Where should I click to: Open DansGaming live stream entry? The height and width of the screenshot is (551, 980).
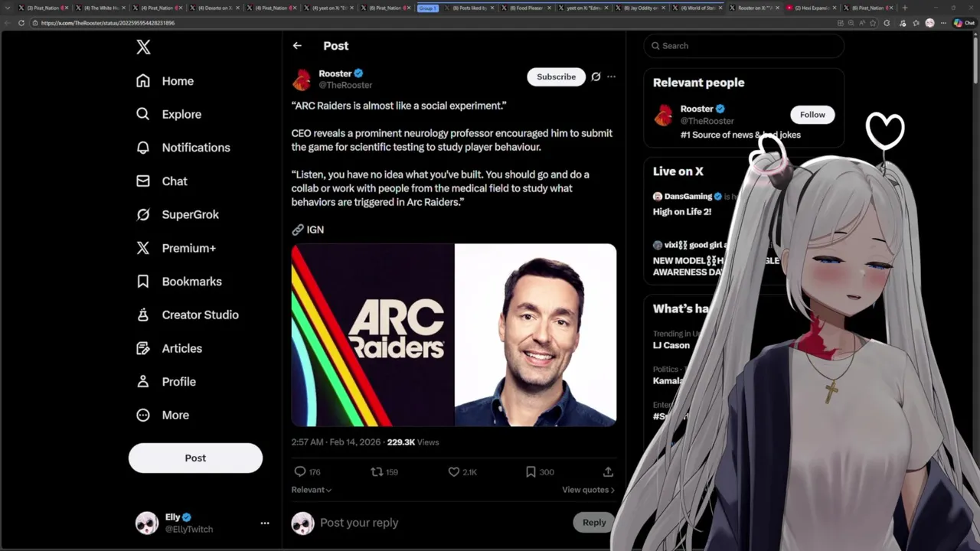[689, 204]
